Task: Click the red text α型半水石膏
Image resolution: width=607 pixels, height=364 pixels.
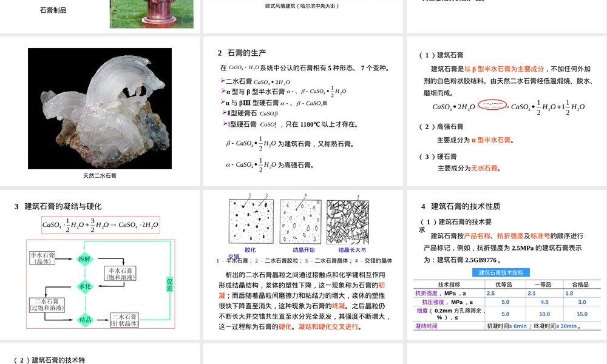Action: click(x=491, y=140)
